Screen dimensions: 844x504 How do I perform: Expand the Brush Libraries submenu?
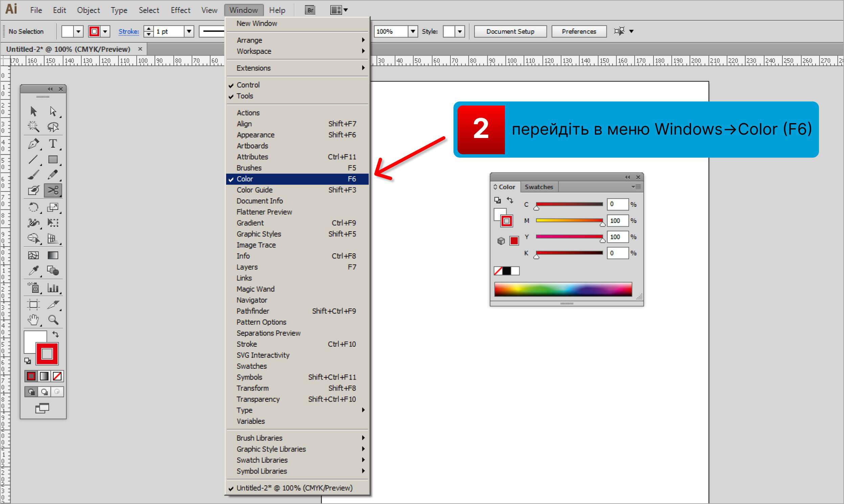(297, 438)
